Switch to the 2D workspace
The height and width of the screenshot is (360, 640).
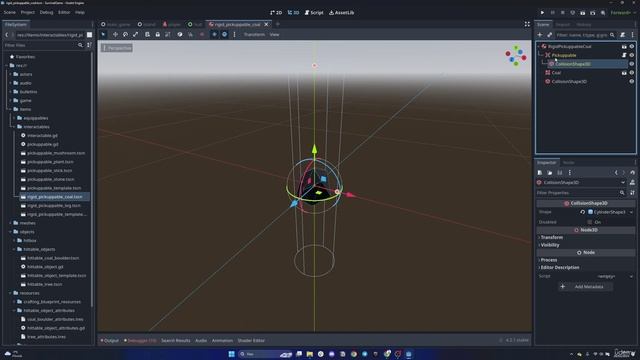point(276,13)
